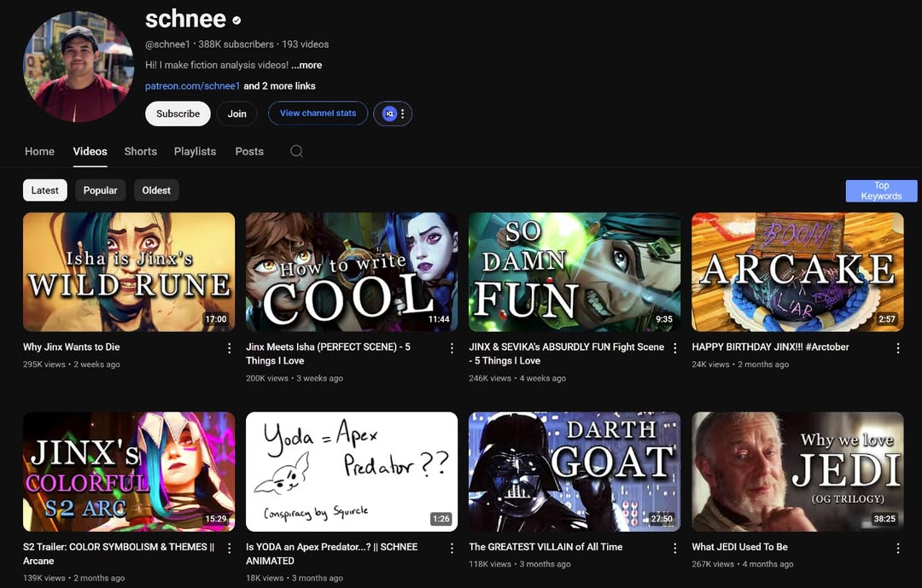The height and width of the screenshot is (588, 922).
Task: Open options for The GREATEST VILLAIN of All Time
Action: (x=674, y=548)
